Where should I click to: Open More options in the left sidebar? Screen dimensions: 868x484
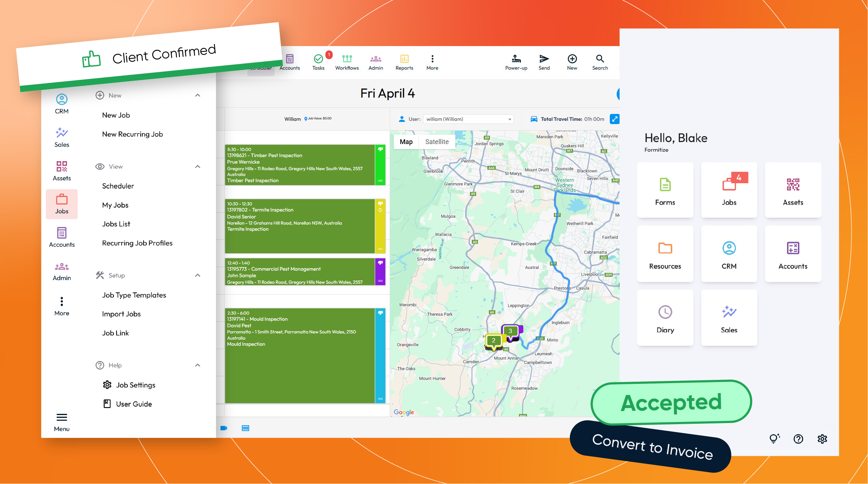tap(62, 306)
